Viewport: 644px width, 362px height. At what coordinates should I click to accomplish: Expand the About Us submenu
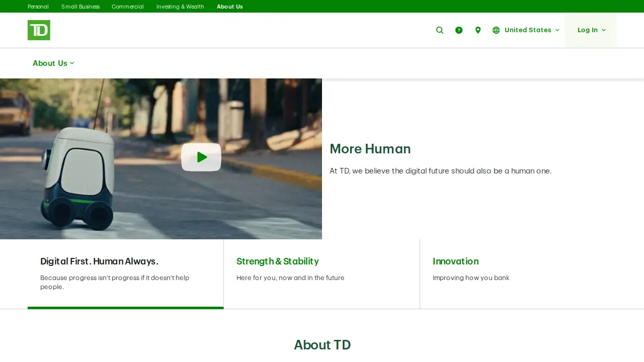coord(53,63)
